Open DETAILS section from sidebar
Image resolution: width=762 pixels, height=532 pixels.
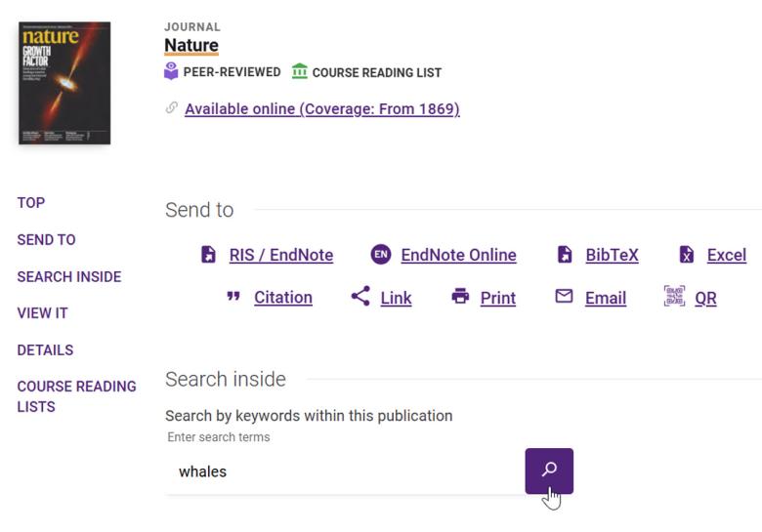click(x=45, y=350)
